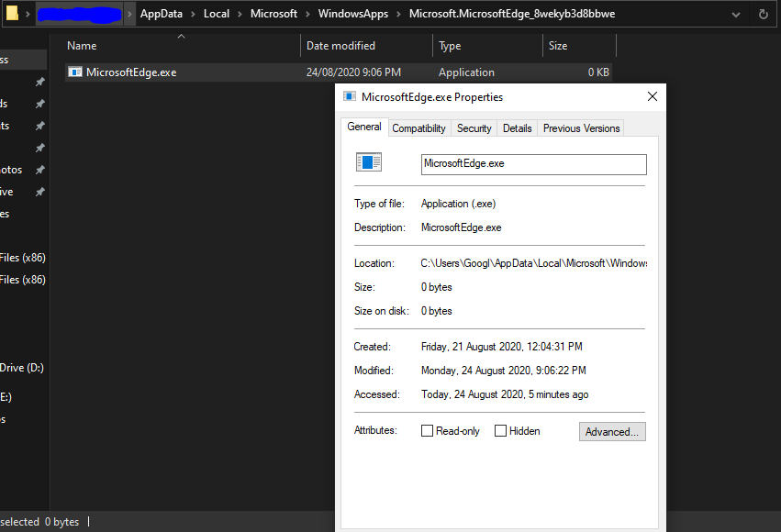Select the MicrosoftEdge.exe file row
This screenshot has height=532, width=781.
(339, 72)
